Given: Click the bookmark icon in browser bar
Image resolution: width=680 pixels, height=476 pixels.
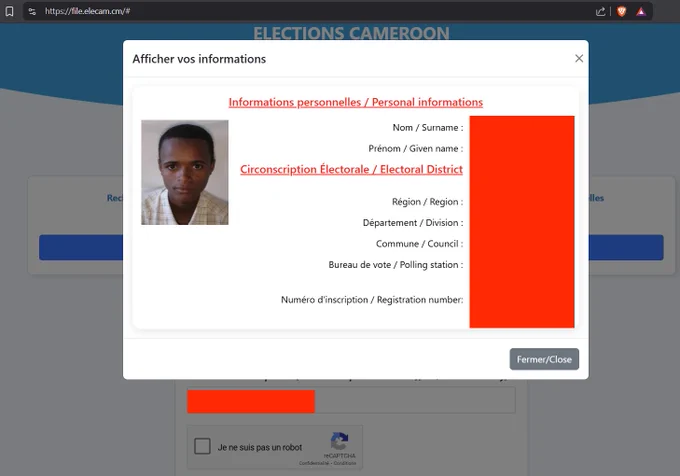Looking at the screenshot, I should tap(9, 11).
